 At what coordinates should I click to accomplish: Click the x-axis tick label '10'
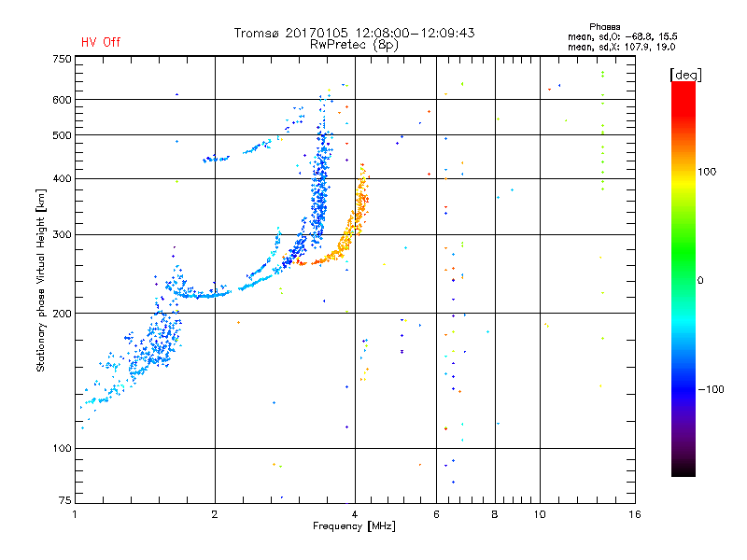(540, 514)
